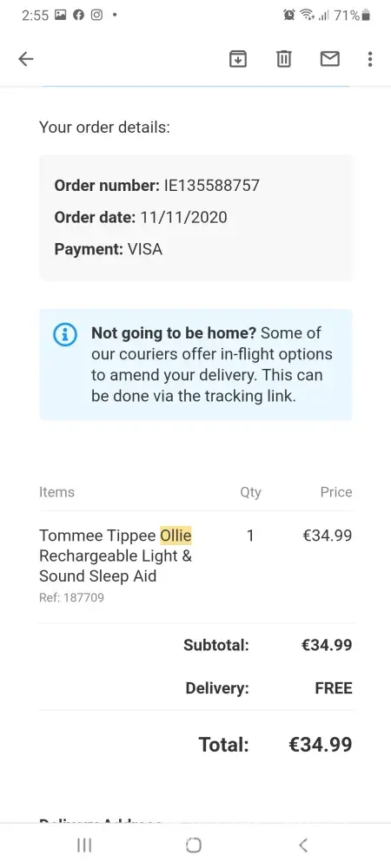Image resolution: width=391 pixels, height=868 pixels.
Task: Tap the Android navigation back chevron
Action: (x=302, y=845)
